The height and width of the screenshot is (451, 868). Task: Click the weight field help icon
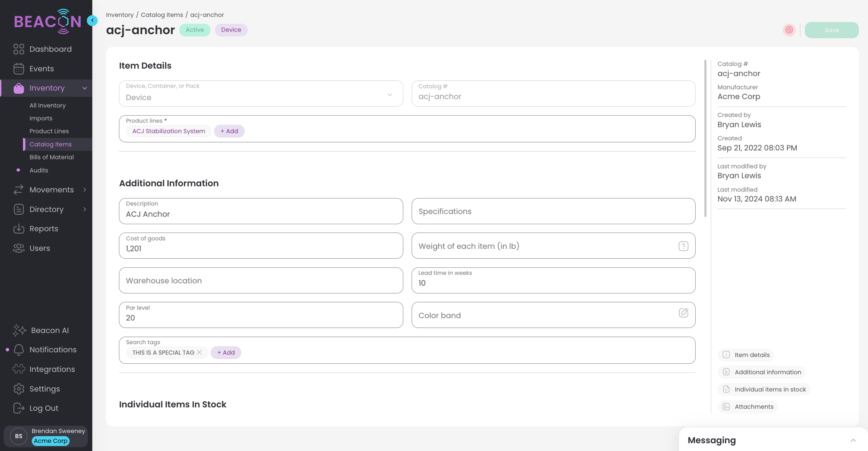coord(683,246)
